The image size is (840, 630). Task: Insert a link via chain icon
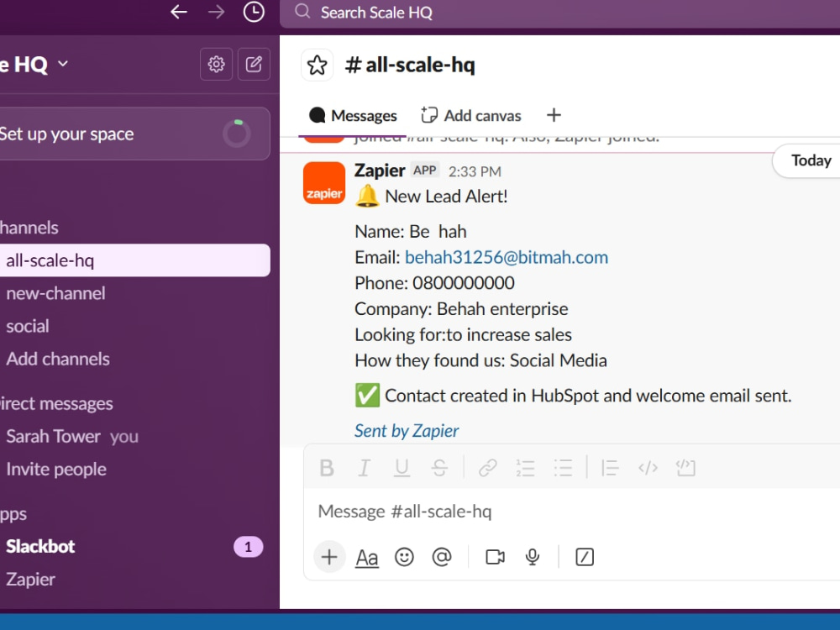(x=487, y=468)
